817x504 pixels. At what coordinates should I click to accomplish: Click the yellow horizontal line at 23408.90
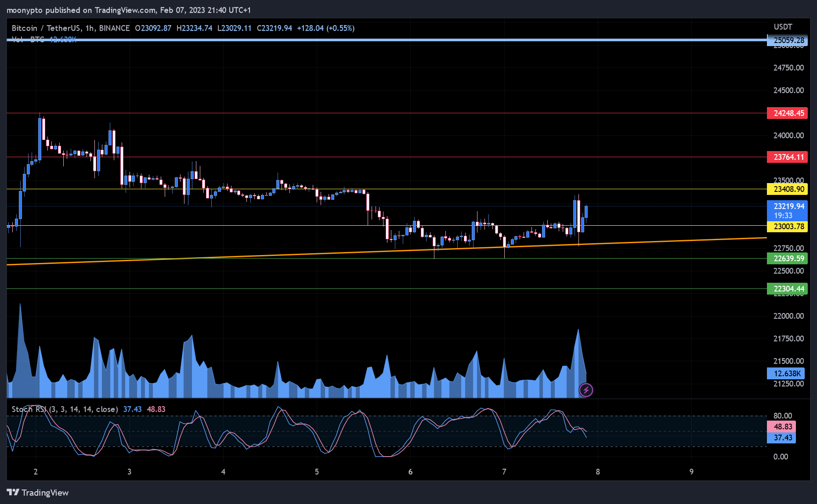(x=387, y=189)
